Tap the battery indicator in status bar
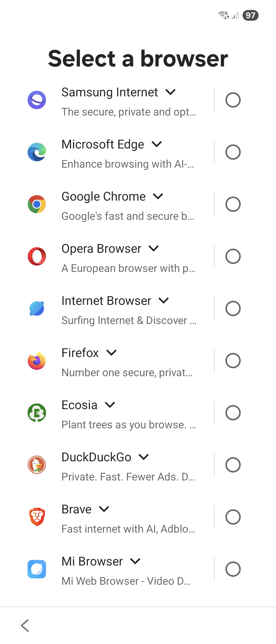Image resolution: width=276 pixels, height=644 pixels. pyautogui.click(x=250, y=15)
